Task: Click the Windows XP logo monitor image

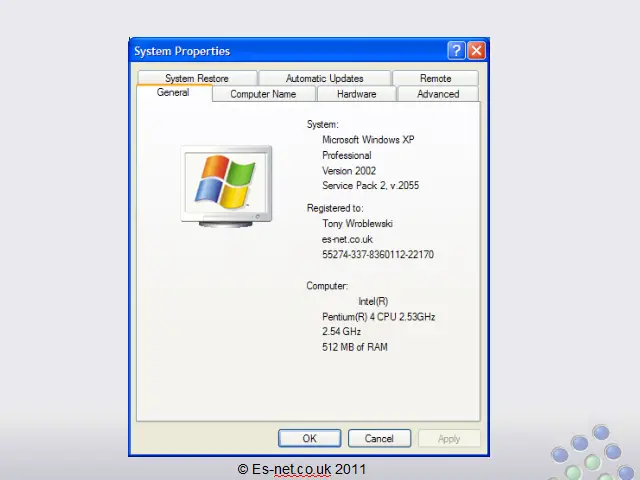Action: tap(227, 186)
